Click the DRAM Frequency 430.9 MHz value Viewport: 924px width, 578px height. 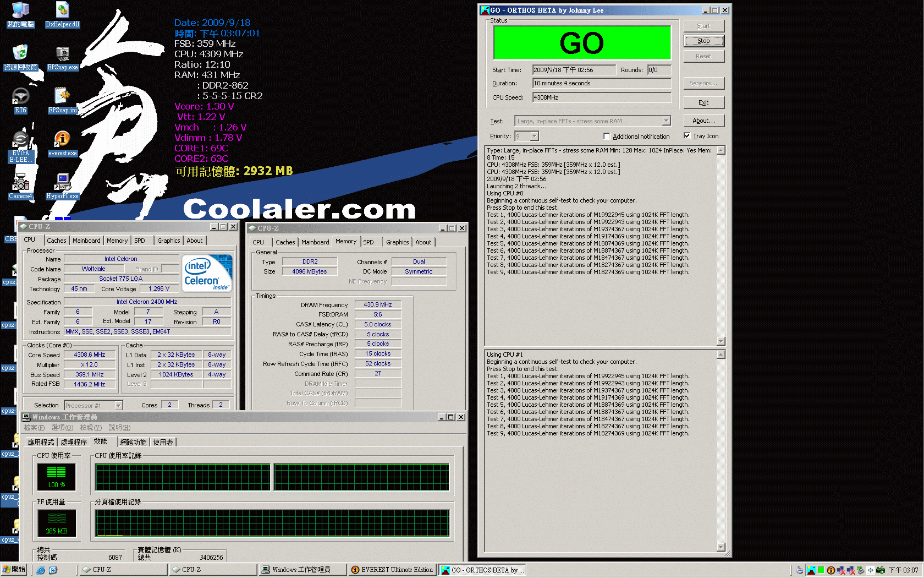coord(378,304)
